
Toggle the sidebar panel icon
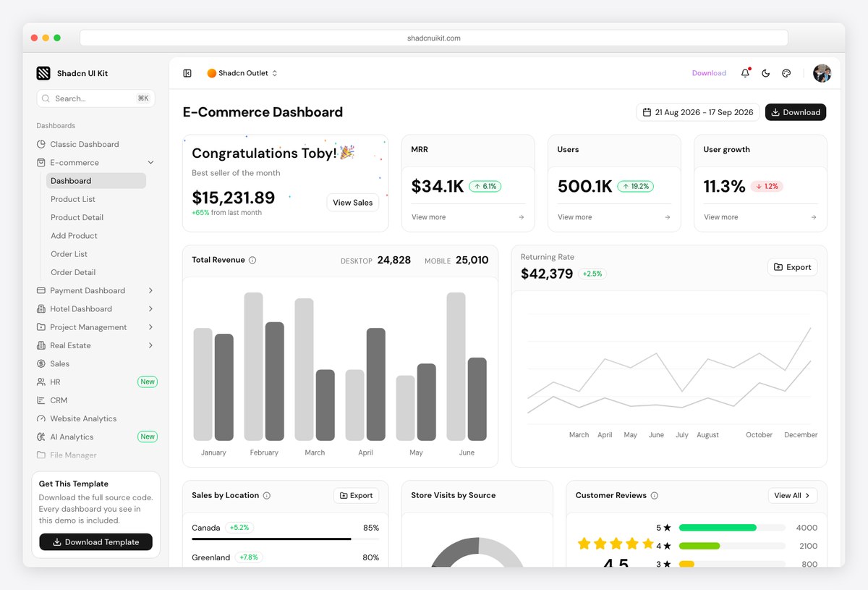(x=187, y=73)
